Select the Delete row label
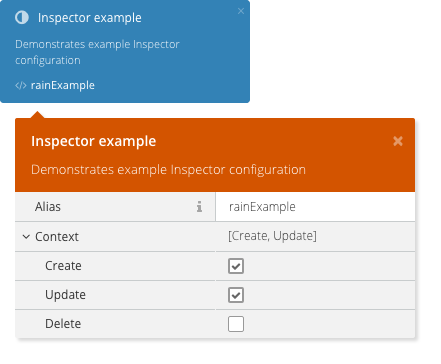The height and width of the screenshot is (364, 441). click(x=63, y=324)
